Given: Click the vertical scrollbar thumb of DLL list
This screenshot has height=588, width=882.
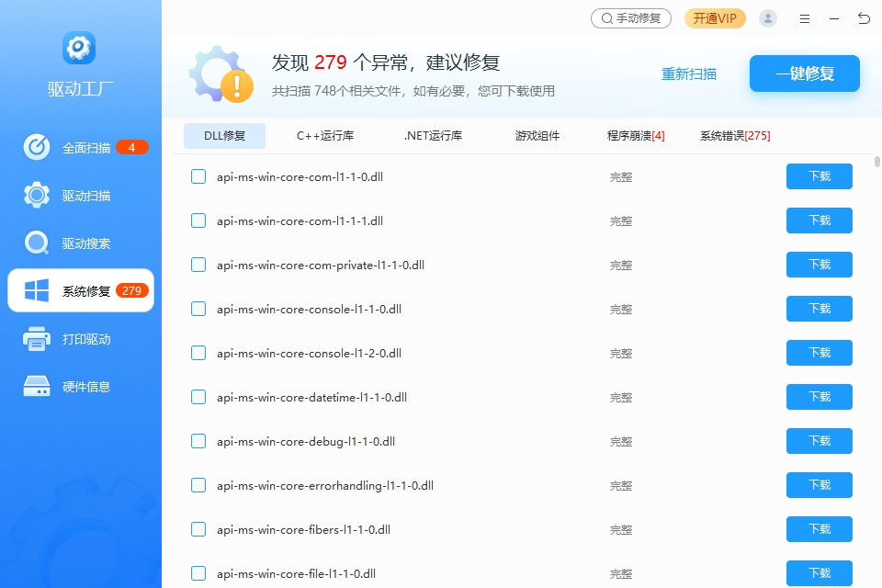Looking at the screenshot, I should click(x=877, y=162).
